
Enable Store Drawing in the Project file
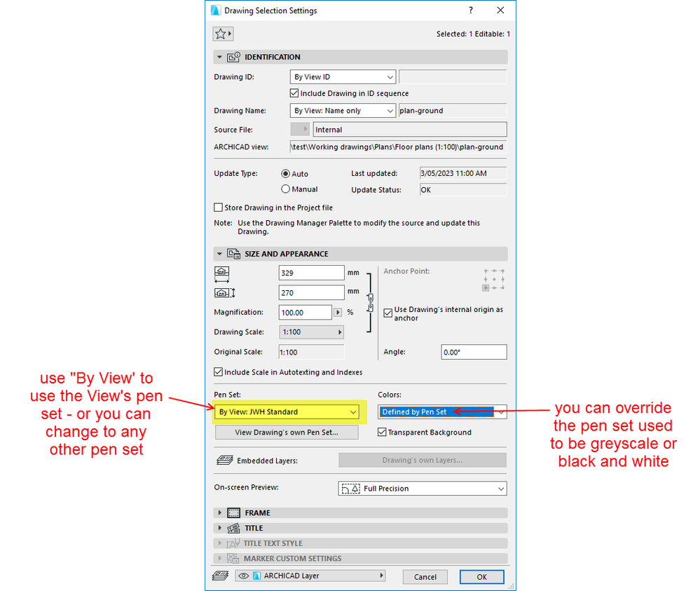pos(219,208)
